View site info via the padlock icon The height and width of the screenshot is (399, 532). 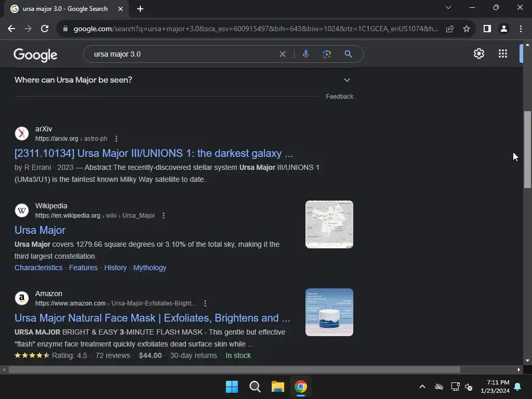click(65, 29)
